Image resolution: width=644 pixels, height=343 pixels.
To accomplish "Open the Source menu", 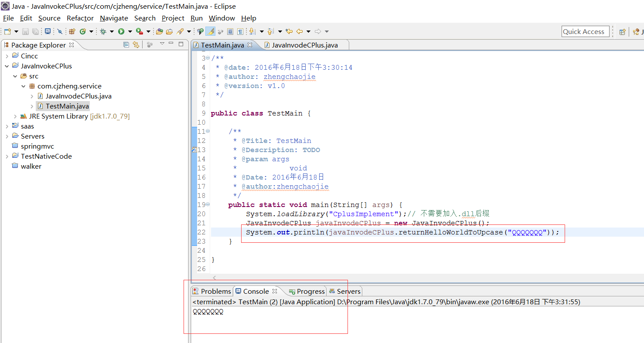I will click(49, 18).
